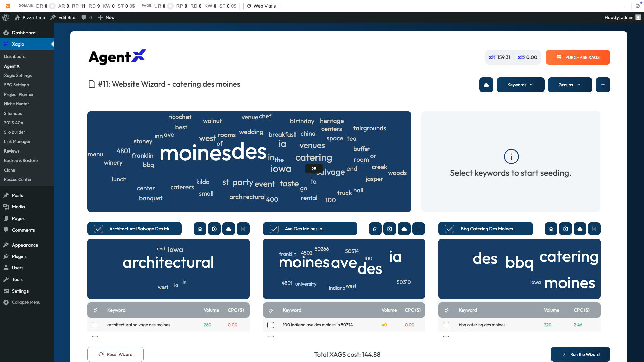The height and width of the screenshot is (362, 644).
Task: Click the Volume column header in Bbq table
Action: 551,310
